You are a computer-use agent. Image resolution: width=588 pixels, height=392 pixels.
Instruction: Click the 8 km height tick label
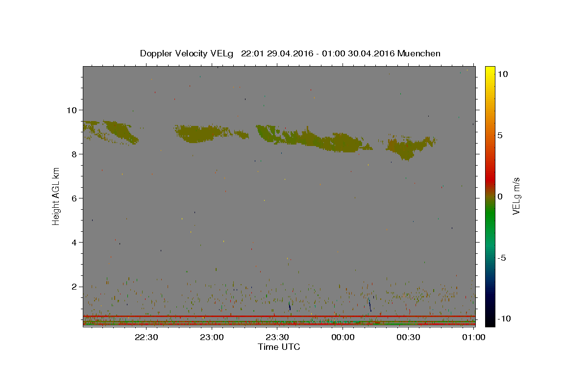point(73,154)
